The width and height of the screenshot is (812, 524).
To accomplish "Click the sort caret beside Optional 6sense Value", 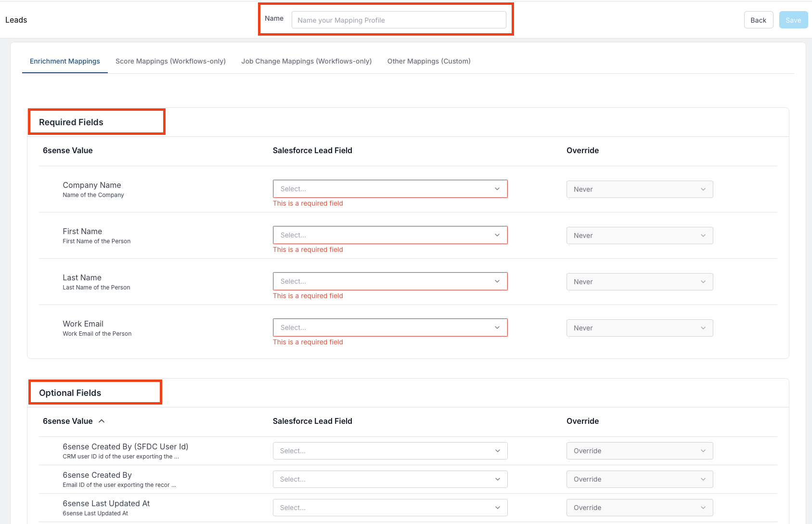I will 102,421.
